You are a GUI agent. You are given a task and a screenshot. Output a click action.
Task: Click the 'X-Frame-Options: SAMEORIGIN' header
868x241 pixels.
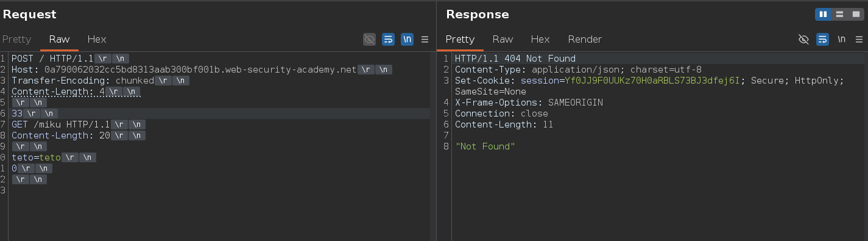tap(529, 103)
